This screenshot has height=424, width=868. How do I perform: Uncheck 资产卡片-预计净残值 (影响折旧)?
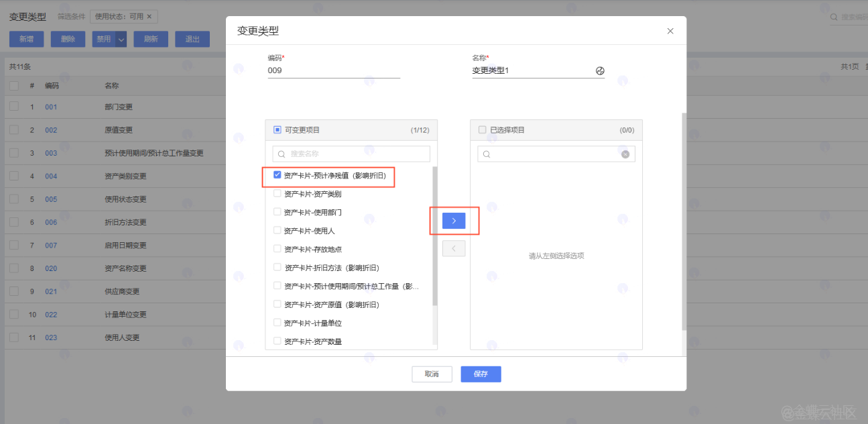point(277,175)
